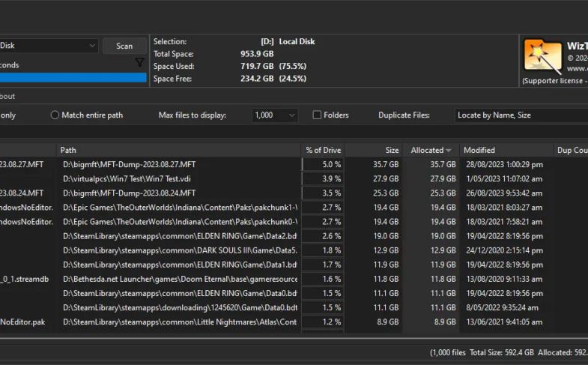Open the Max files to display dropdown

pos(274,115)
